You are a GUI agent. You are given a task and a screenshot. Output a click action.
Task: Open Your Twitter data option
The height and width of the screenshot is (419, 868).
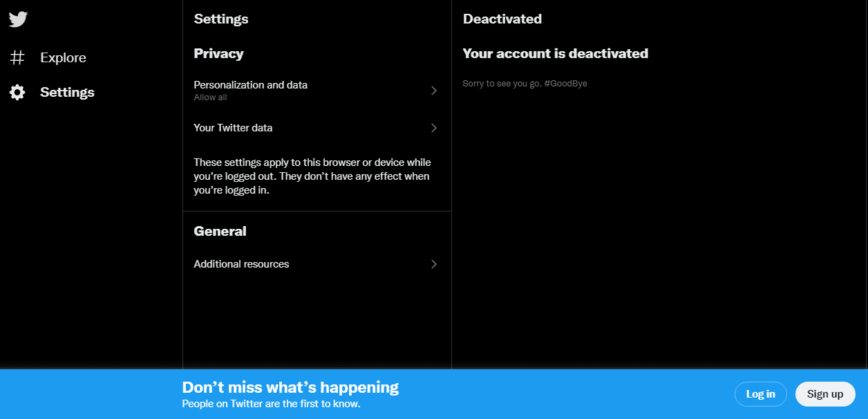[317, 128]
